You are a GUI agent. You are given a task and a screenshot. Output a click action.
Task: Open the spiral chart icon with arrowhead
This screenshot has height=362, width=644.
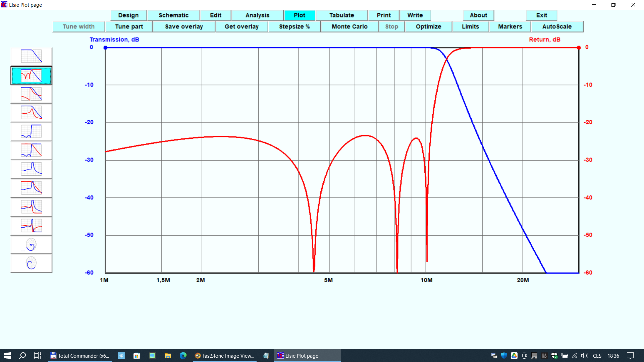31,245
